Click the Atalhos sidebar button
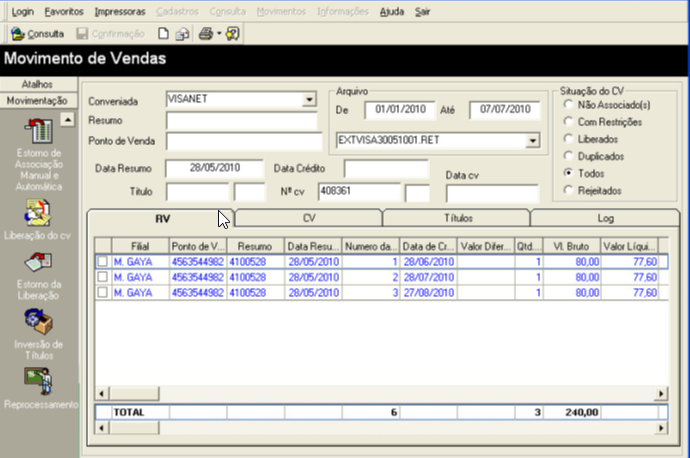This screenshot has height=458, width=690. [38, 84]
